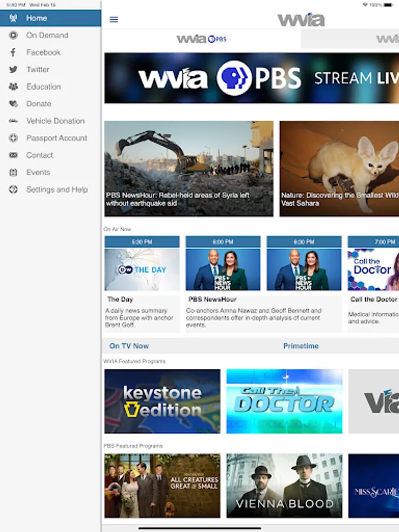Screen dimensions: 399x532
Task: Tap the 6:30 PM time header
Action: pyautogui.click(x=304, y=242)
